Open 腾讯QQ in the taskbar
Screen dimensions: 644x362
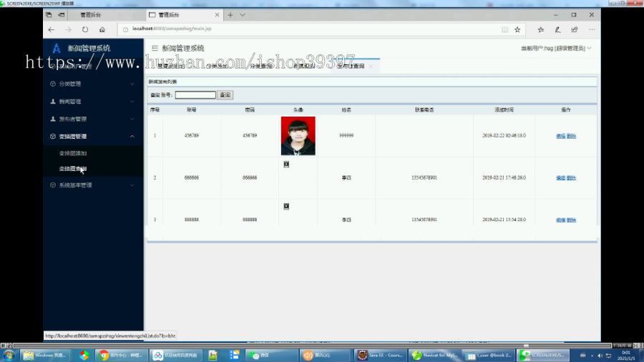point(326,355)
